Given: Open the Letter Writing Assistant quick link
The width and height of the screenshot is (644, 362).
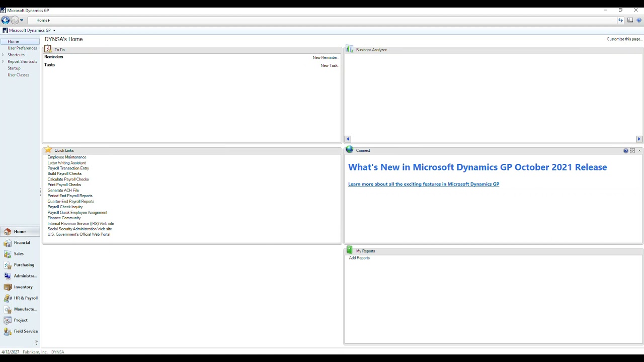Looking at the screenshot, I should [x=66, y=163].
